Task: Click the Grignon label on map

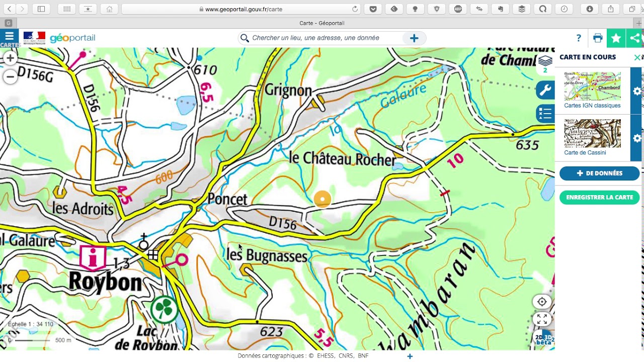Action: pyautogui.click(x=288, y=91)
